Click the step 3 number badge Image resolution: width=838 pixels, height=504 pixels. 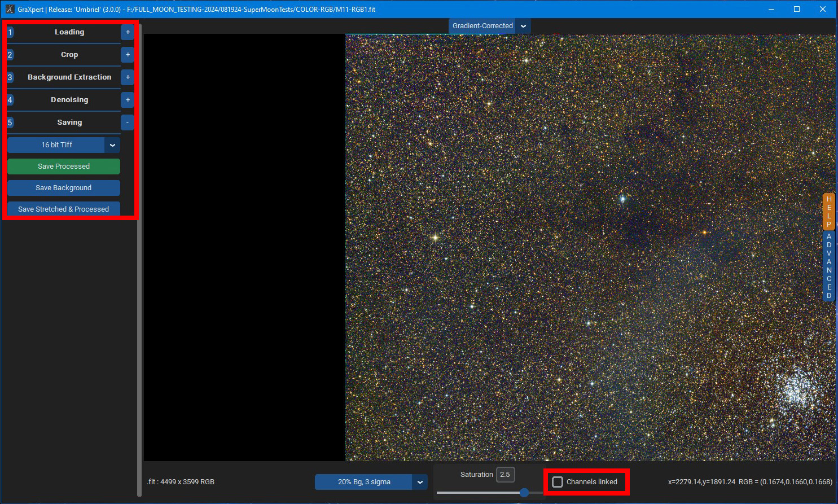click(x=10, y=77)
